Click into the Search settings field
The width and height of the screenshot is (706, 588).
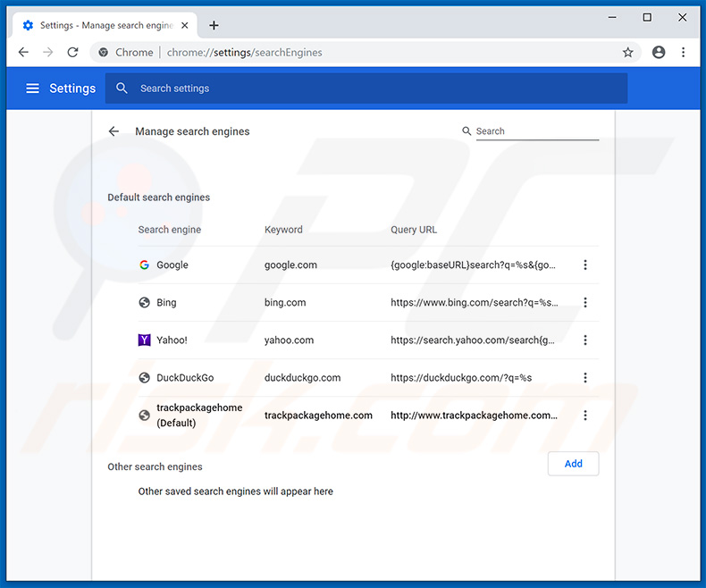[366, 88]
